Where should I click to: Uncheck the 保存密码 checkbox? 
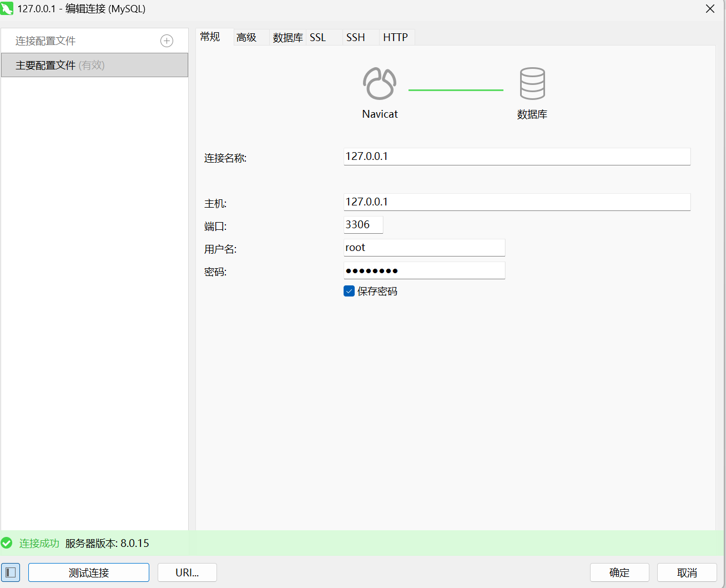click(x=349, y=292)
